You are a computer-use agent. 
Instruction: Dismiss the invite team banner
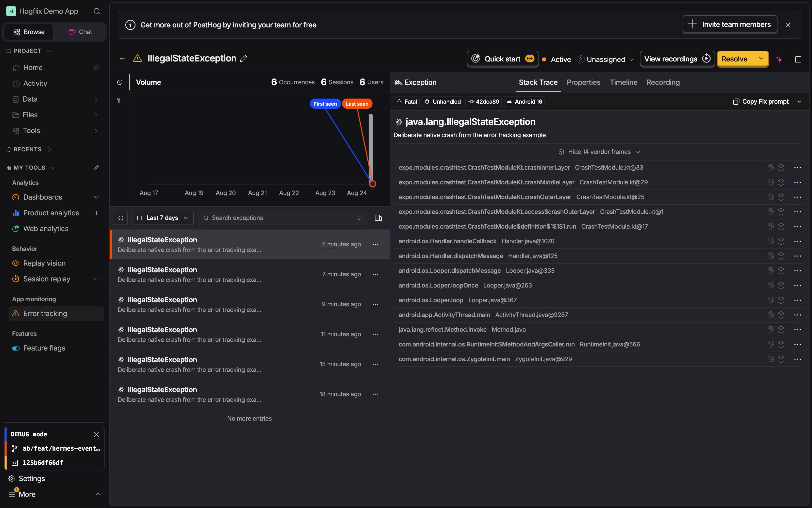point(788,25)
